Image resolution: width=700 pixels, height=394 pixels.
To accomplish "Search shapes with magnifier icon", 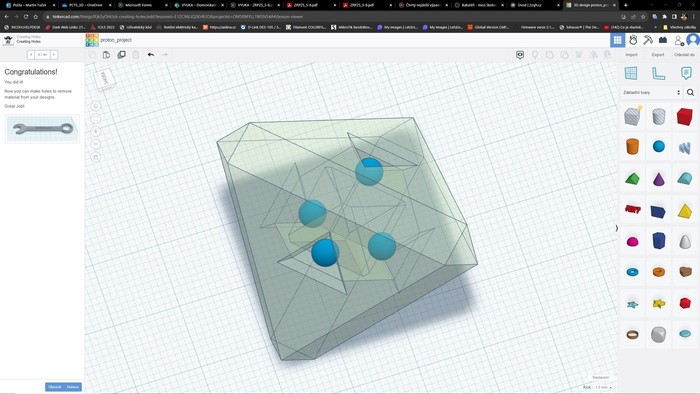I will [x=690, y=92].
